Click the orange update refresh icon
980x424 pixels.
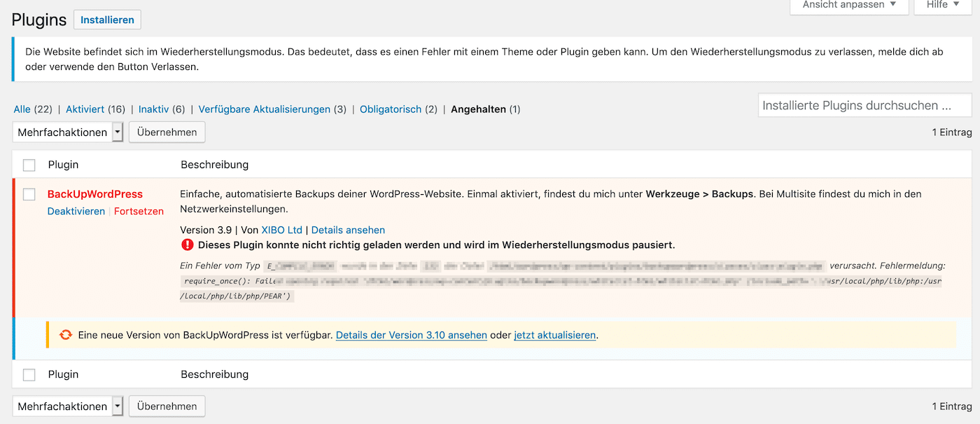(65, 335)
